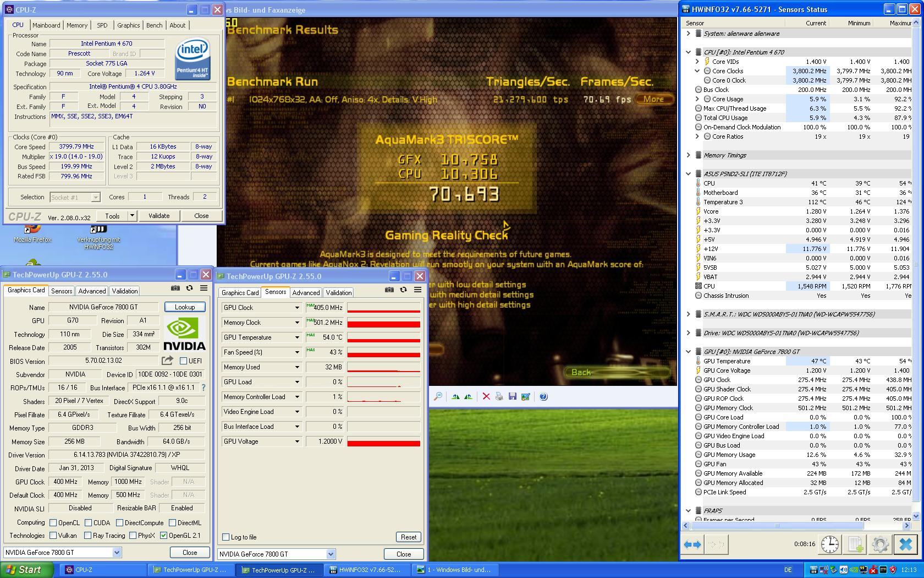Take screenshot in GPU-Z Sensors window
Screen dimensions: 924x578
pos(389,290)
